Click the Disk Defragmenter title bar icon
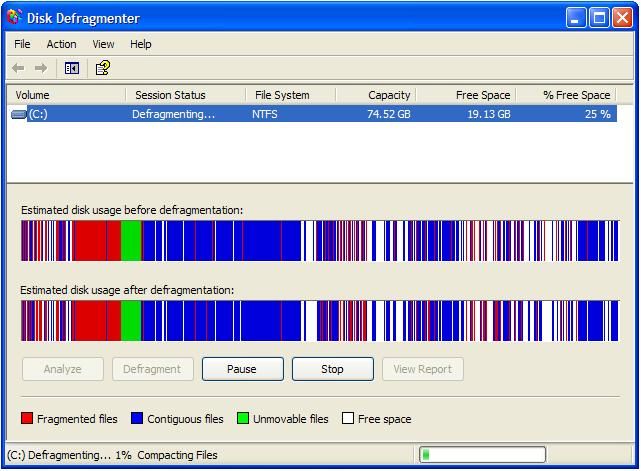This screenshot has width=641, height=471. point(14,18)
